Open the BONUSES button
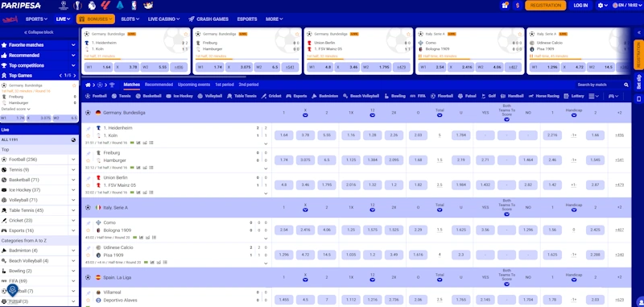 [x=95, y=19]
